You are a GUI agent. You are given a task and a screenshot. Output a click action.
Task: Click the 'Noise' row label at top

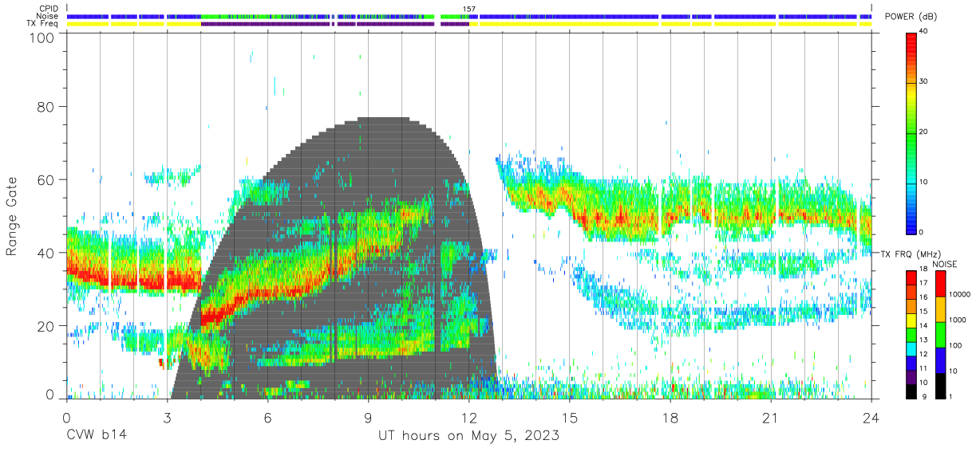47,16
